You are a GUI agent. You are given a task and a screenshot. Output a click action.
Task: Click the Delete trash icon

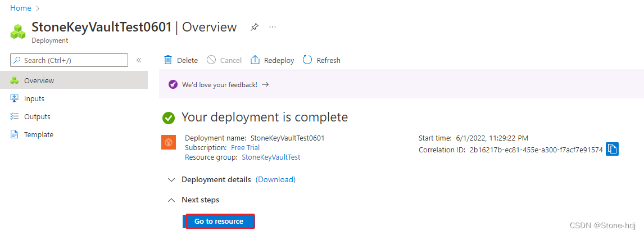(168, 60)
